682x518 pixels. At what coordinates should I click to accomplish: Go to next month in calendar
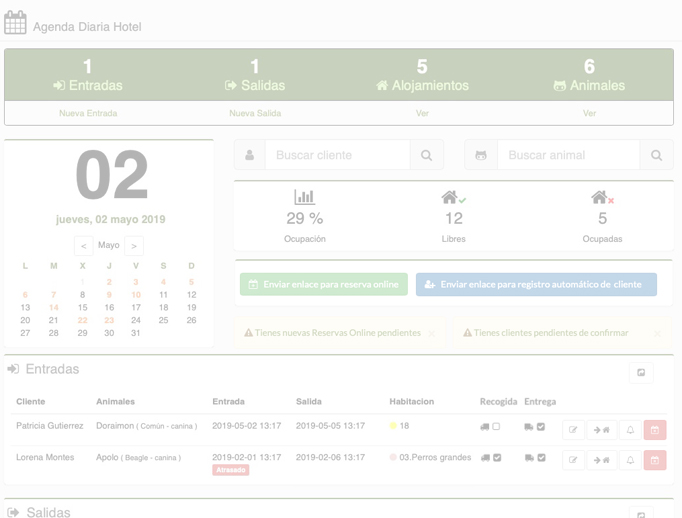point(134,246)
